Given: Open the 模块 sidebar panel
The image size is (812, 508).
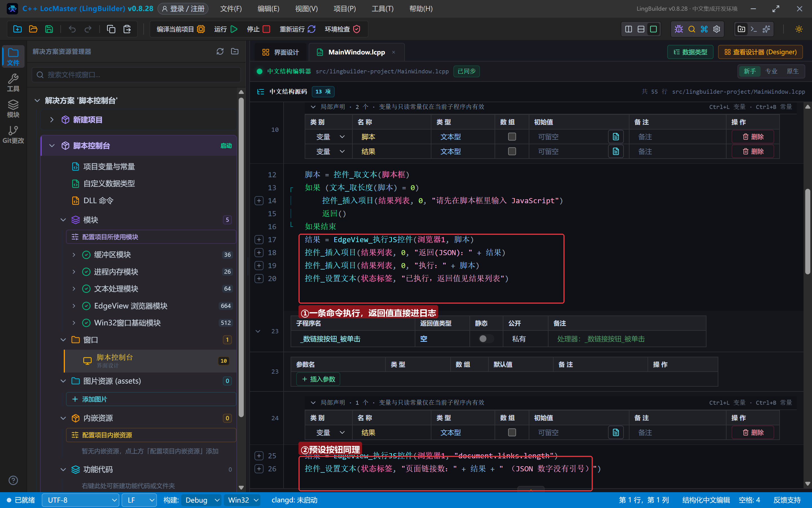Looking at the screenshot, I should click(13, 109).
